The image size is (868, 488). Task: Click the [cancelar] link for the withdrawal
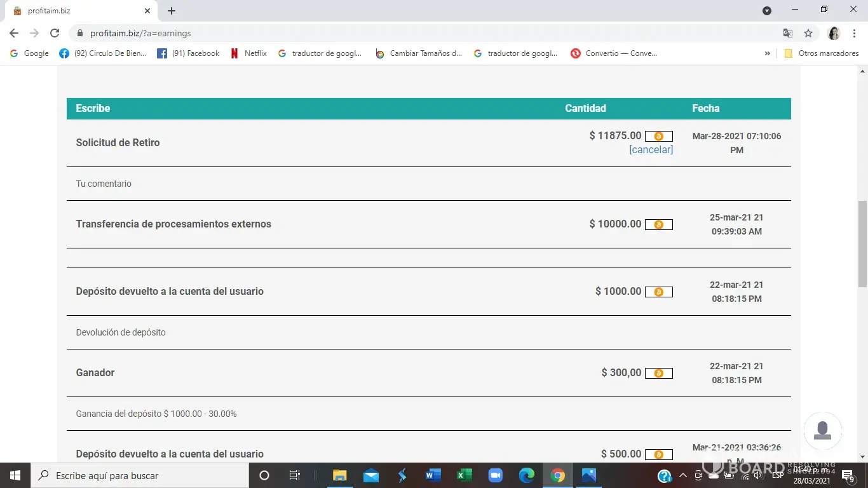[651, 150]
